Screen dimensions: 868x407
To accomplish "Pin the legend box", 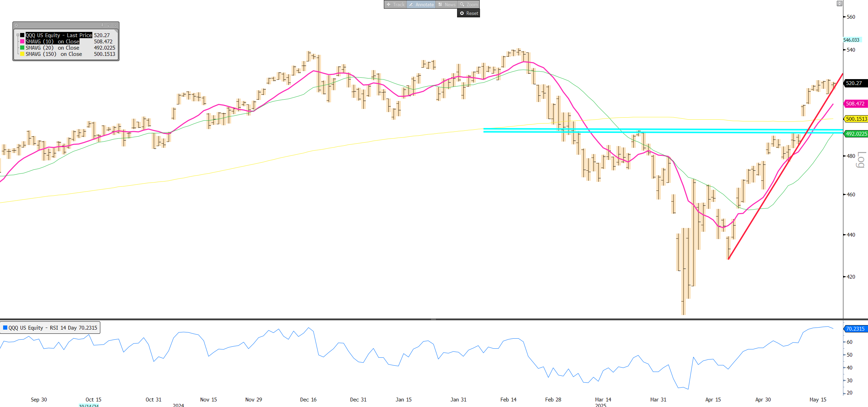I will (102, 25).
